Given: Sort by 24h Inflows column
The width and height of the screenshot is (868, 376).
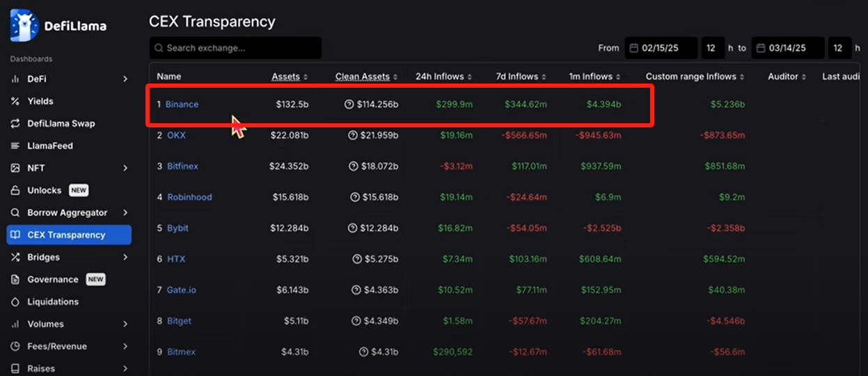Looking at the screenshot, I should [x=444, y=77].
